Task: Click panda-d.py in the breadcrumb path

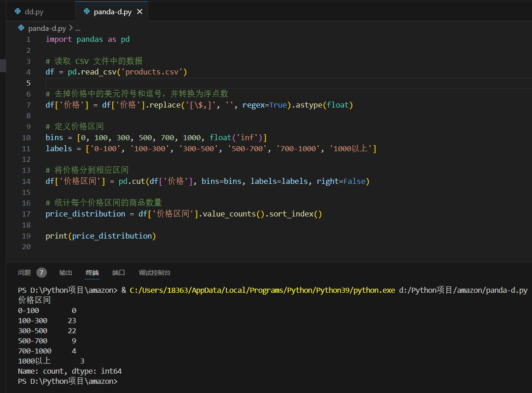Action: point(47,28)
